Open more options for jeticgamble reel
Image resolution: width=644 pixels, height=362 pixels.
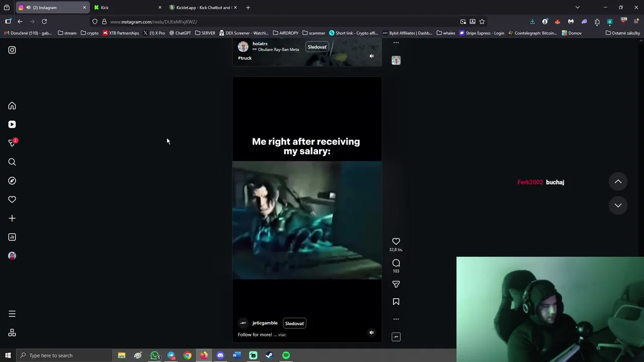point(396,319)
